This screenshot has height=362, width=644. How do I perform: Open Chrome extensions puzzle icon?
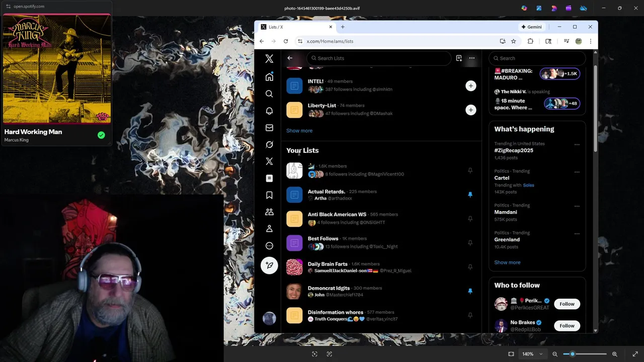pyautogui.click(x=530, y=41)
